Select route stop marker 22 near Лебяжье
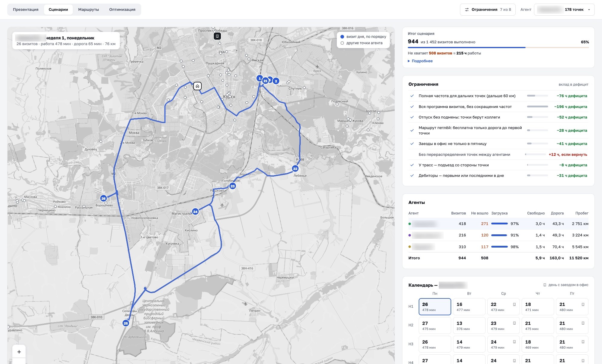This screenshot has width=602, height=364. [x=295, y=168]
